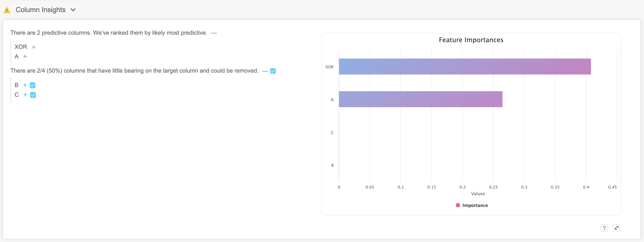The height and width of the screenshot is (242, 644).
Task: Click the Column Insights header title
Action: 40,10
